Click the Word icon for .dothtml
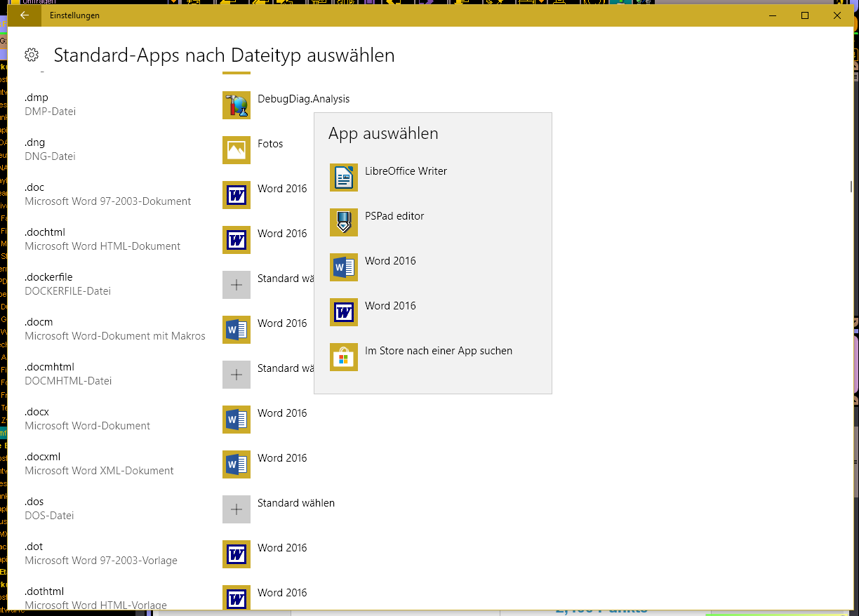The image size is (859, 616). pos(237,597)
